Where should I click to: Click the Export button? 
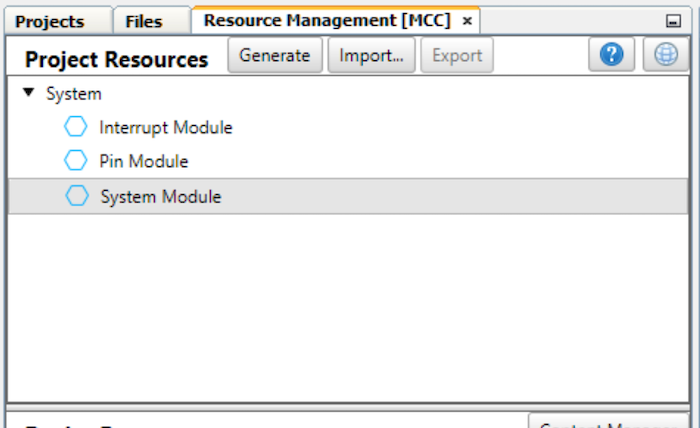point(456,56)
